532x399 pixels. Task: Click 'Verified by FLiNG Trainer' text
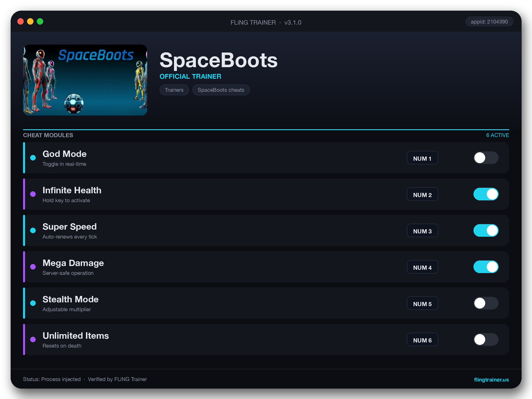pyautogui.click(x=117, y=379)
